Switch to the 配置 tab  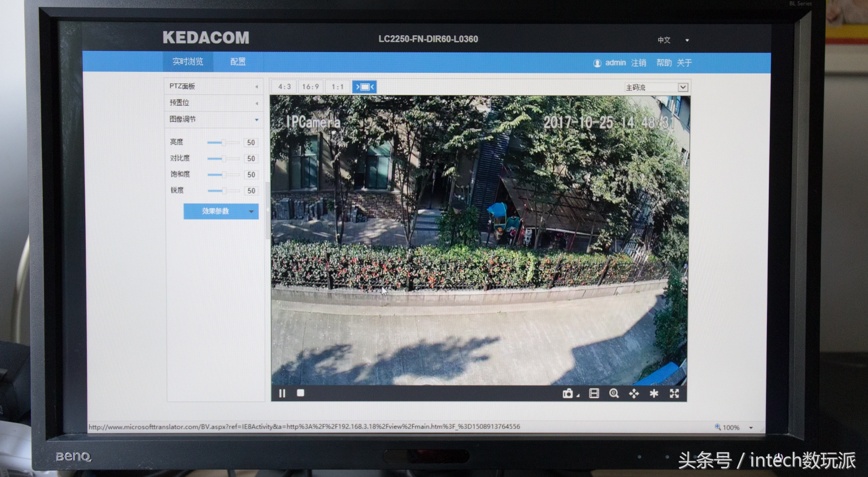tap(238, 62)
